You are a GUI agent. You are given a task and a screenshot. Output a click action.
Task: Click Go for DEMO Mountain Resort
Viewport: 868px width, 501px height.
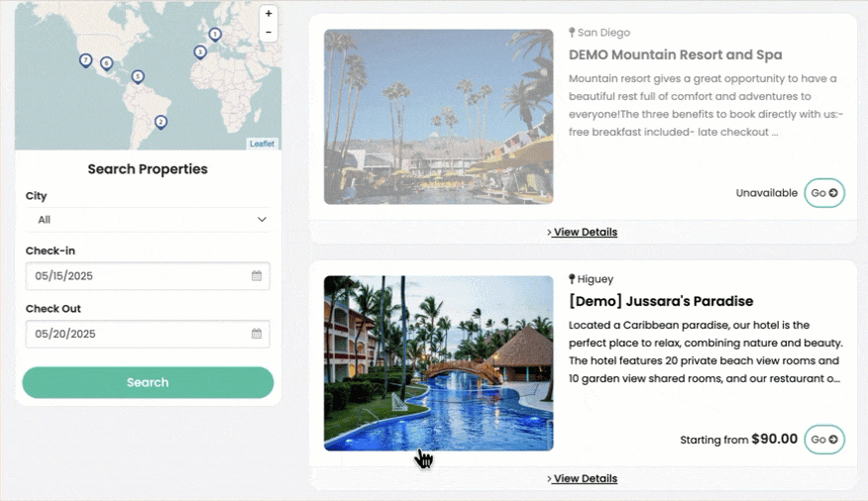[824, 193]
